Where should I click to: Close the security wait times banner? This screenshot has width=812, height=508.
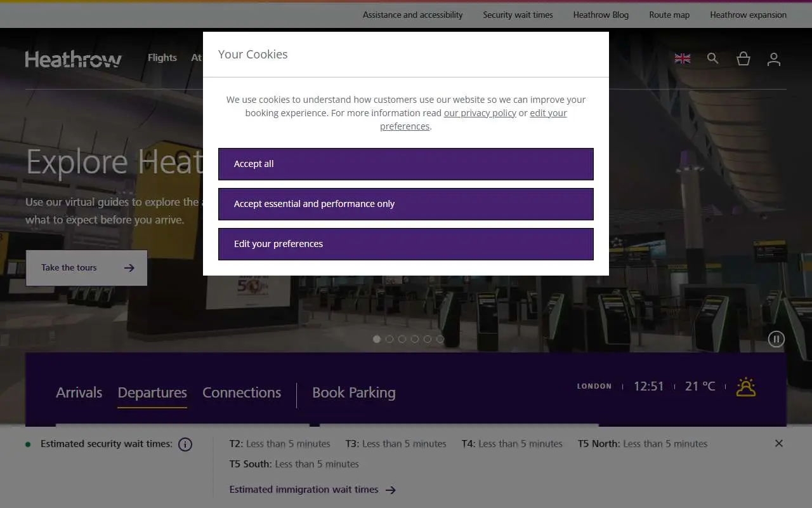pyautogui.click(x=779, y=443)
